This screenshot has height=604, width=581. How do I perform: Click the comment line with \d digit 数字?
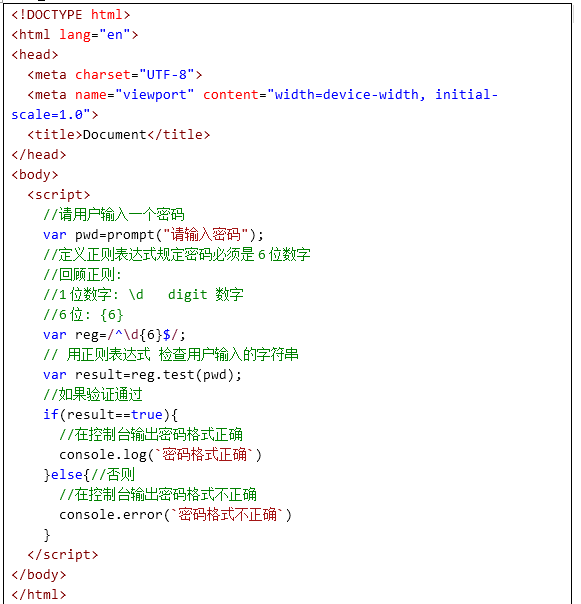[x=143, y=295]
